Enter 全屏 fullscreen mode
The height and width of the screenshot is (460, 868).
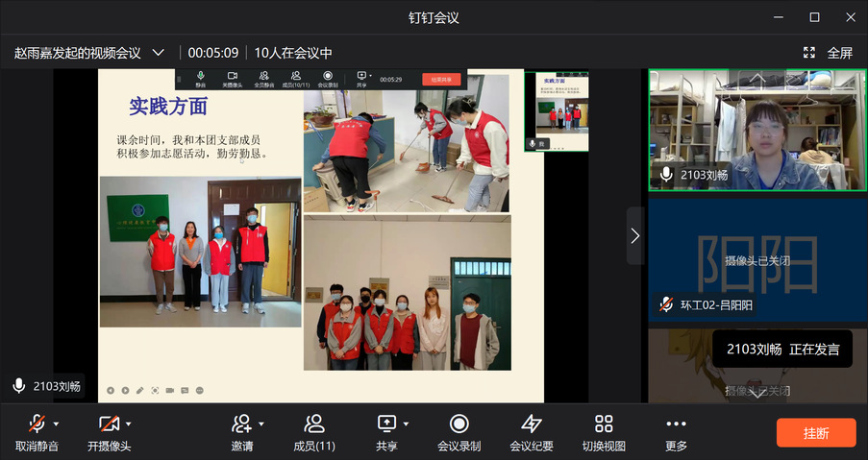[829, 53]
